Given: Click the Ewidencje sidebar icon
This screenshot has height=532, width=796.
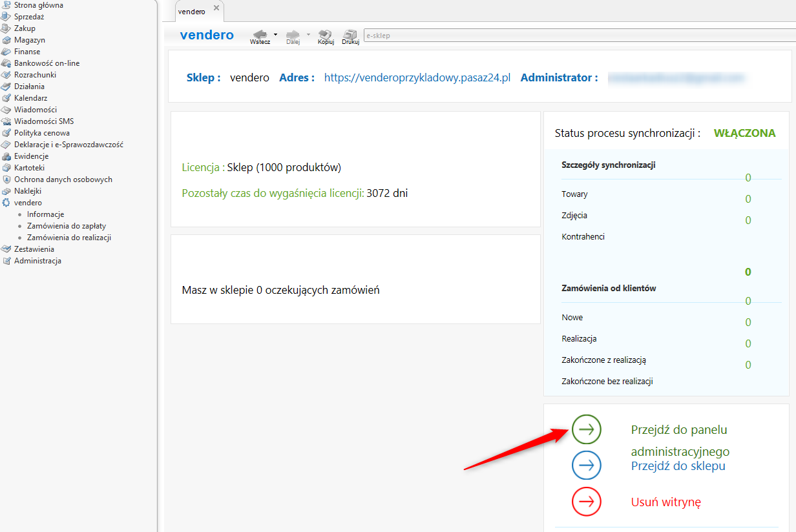Looking at the screenshot, I should coord(6,156).
